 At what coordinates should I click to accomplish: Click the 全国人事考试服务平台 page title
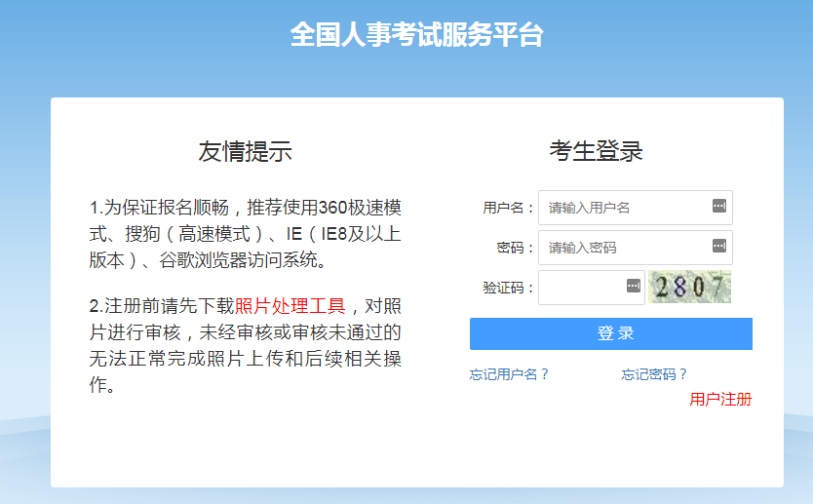tap(416, 35)
